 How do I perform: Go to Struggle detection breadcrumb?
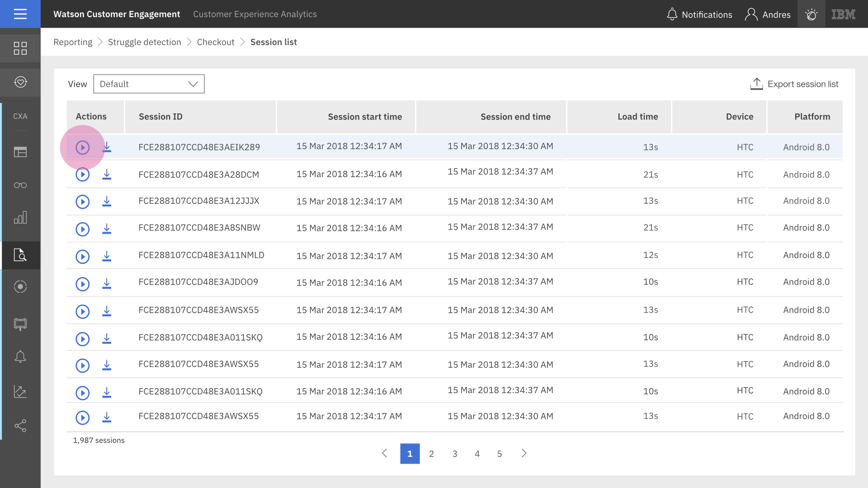(145, 42)
